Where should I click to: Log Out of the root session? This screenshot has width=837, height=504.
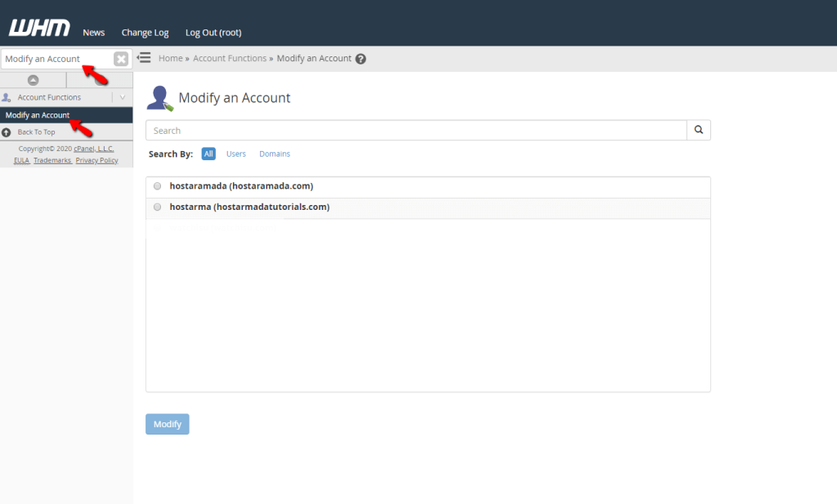[x=213, y=33]
